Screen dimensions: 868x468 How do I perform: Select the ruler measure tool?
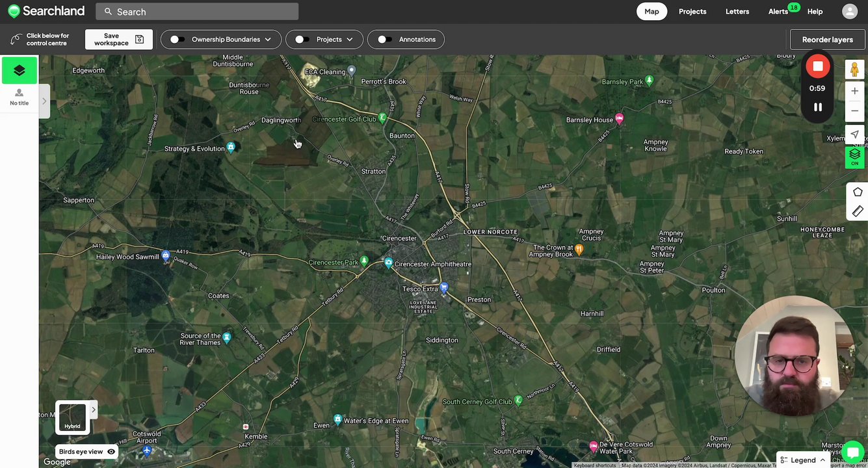[857, 211]
